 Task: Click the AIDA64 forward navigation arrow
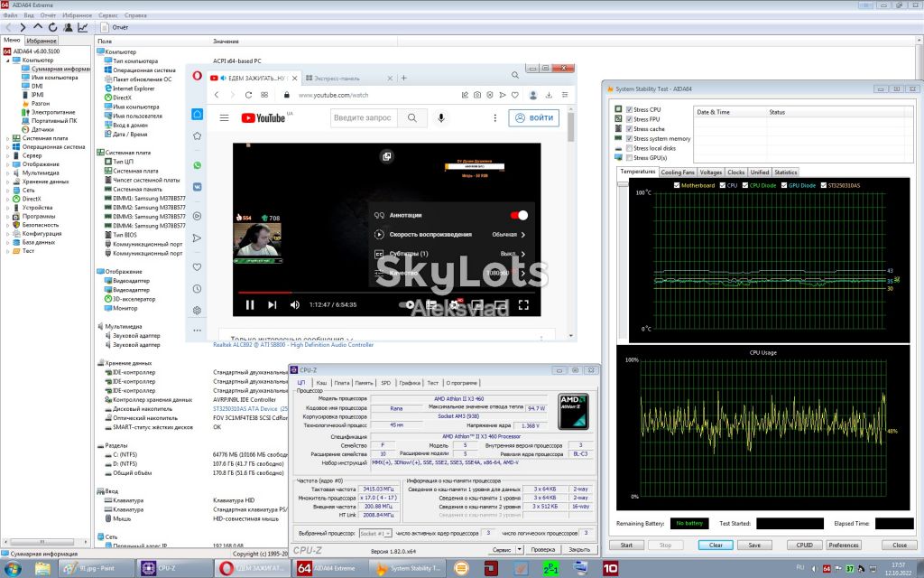tap(23, 27)
